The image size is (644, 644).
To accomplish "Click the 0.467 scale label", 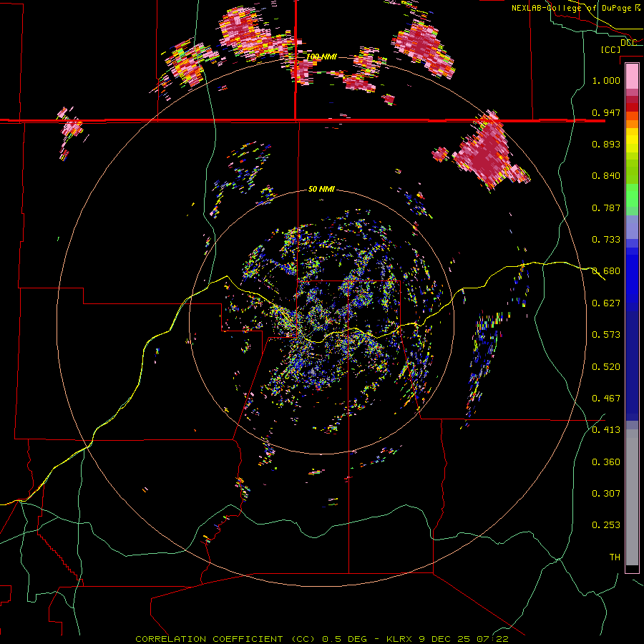I will pyautogui.click(x=606, y=398).
